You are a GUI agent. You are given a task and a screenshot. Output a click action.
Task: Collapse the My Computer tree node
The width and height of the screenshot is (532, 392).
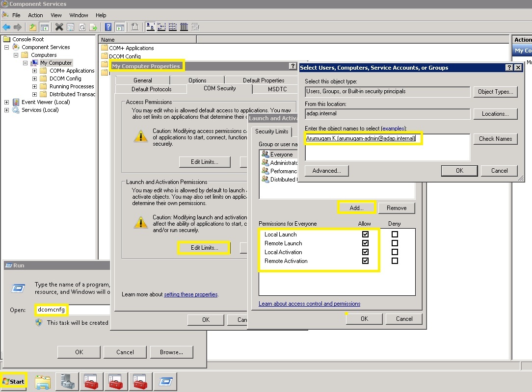[26, 63]
